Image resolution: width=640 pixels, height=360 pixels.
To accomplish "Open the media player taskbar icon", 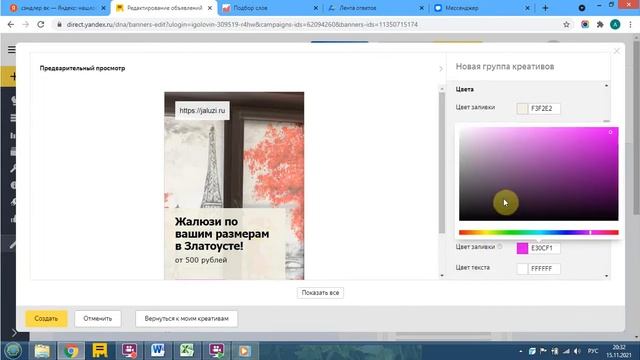I will (x=244, y=351).
